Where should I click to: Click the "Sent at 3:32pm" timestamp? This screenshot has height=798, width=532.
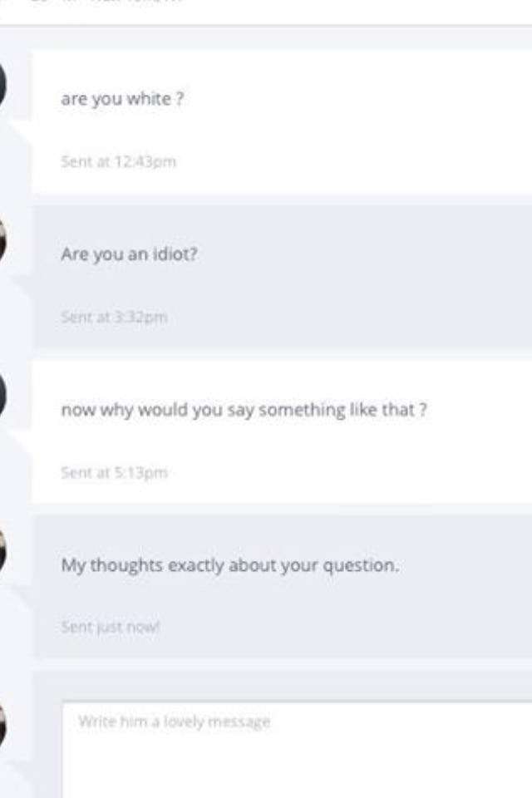tap(114, 317)
